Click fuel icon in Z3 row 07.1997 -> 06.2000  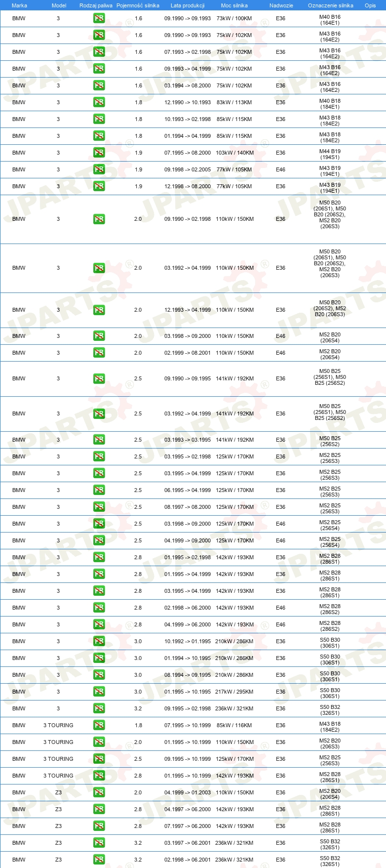click(99, 826)
